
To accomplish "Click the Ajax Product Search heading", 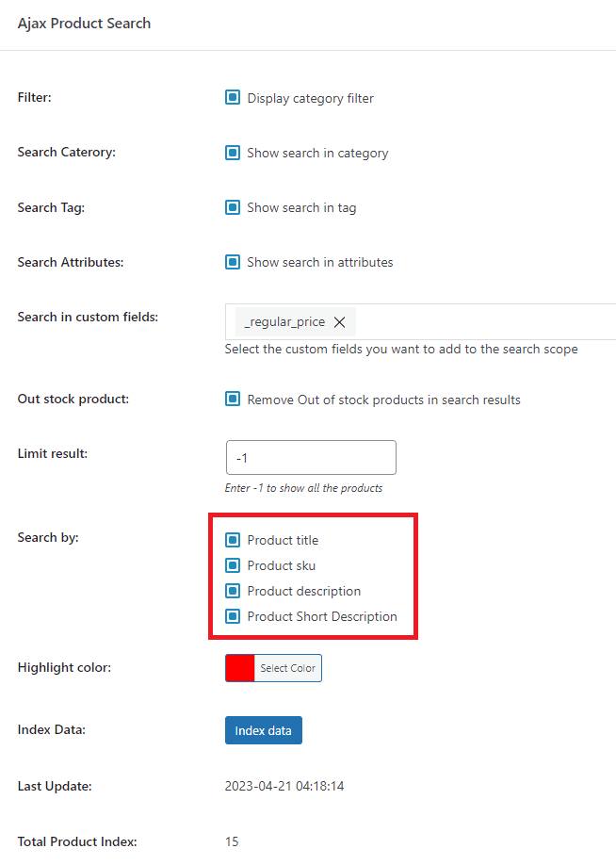I will pyautogui.click(x=84, y=24).
